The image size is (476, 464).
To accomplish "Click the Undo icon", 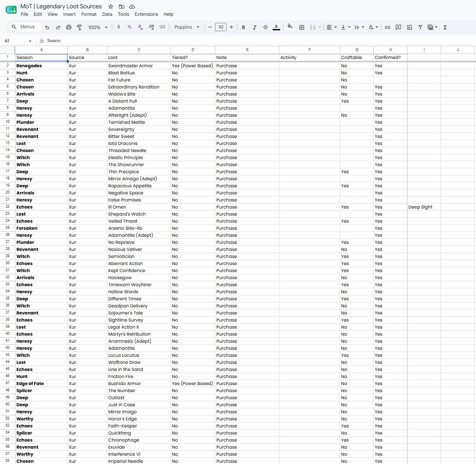I will pyautogui.click(x=47, y=27).
